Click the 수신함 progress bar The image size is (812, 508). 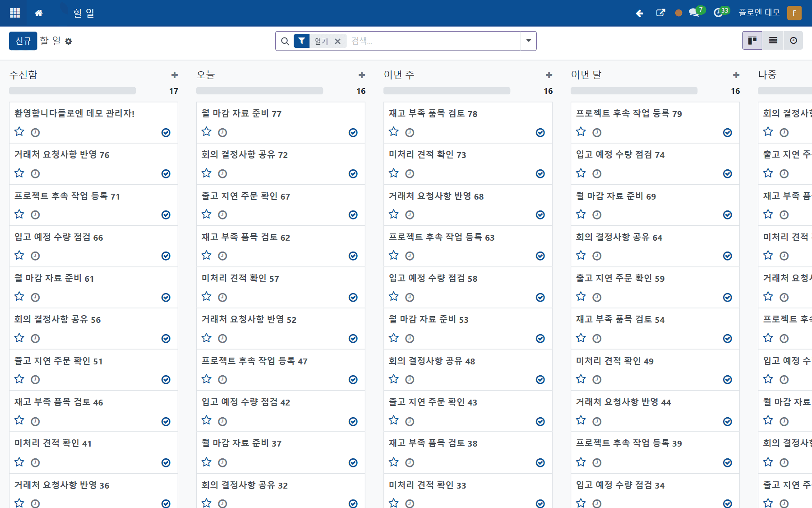[73, 91]
